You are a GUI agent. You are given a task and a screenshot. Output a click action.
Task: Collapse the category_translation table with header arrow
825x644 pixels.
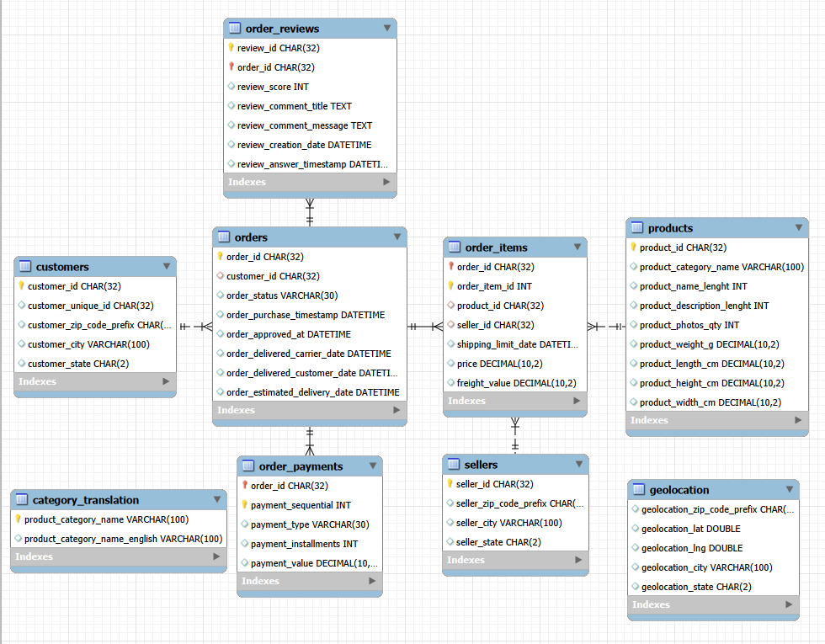click(217, 499)
